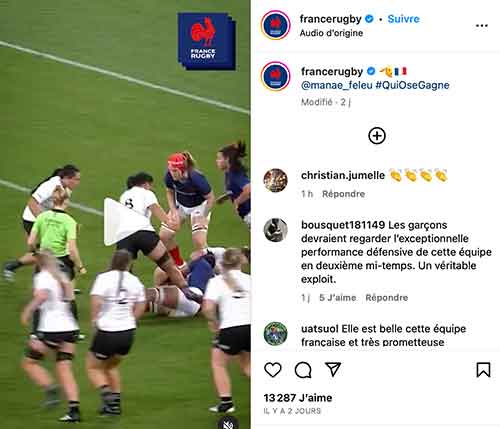View the 13 287 J'aime likes list
Screen dimensions: 500x429
click(x=298, y=398)
